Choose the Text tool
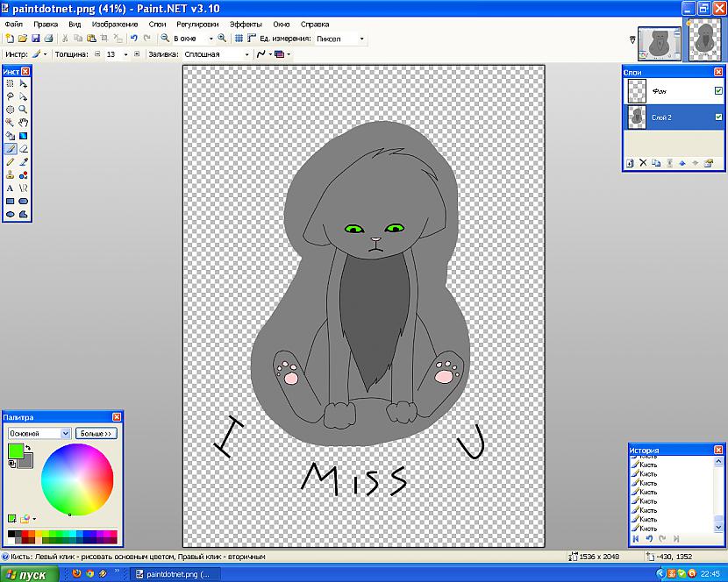 pyautogui.click(x=11, y=188)
